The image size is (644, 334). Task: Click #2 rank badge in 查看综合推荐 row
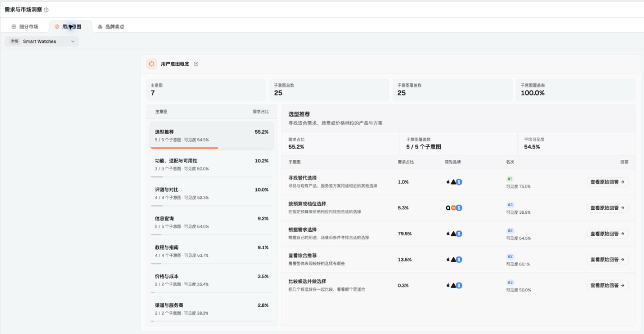coord(510,256)
